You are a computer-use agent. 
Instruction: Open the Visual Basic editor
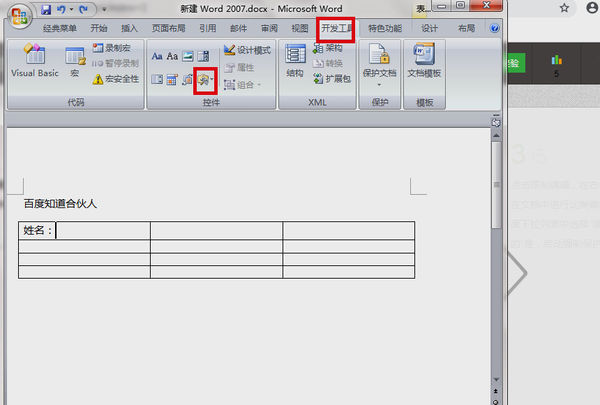(35, 60)
